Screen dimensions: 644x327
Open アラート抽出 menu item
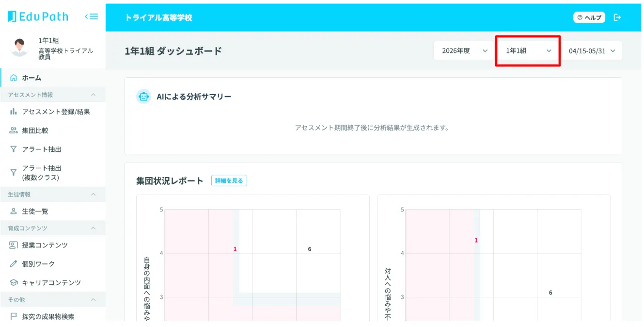click(x=53, y=149)
